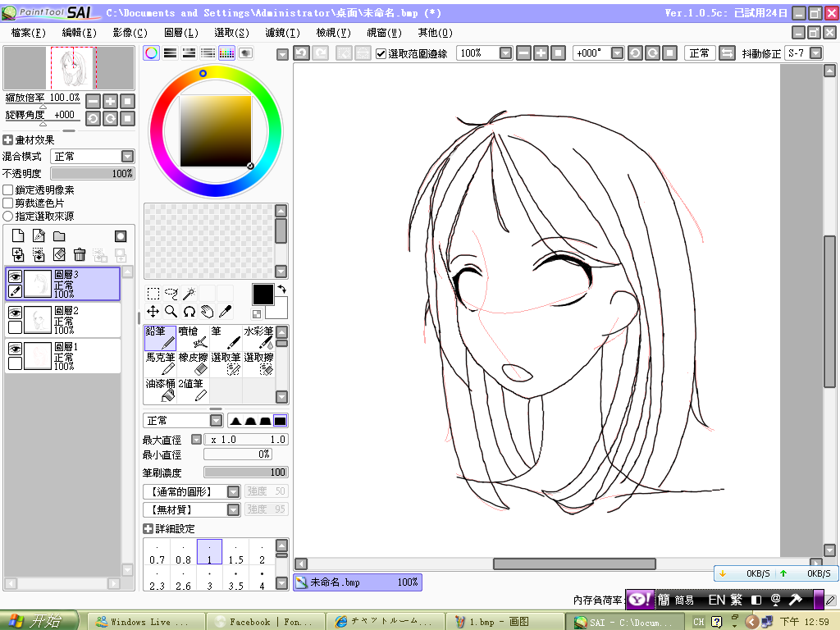Create a new normal layer

click(x=18, y=236)
